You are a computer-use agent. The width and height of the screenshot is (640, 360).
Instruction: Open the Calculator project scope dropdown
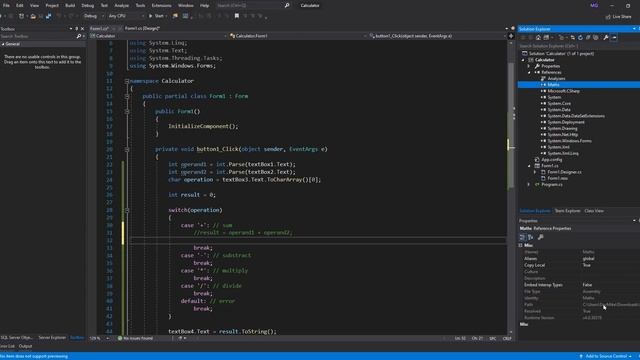pos(158,36)
